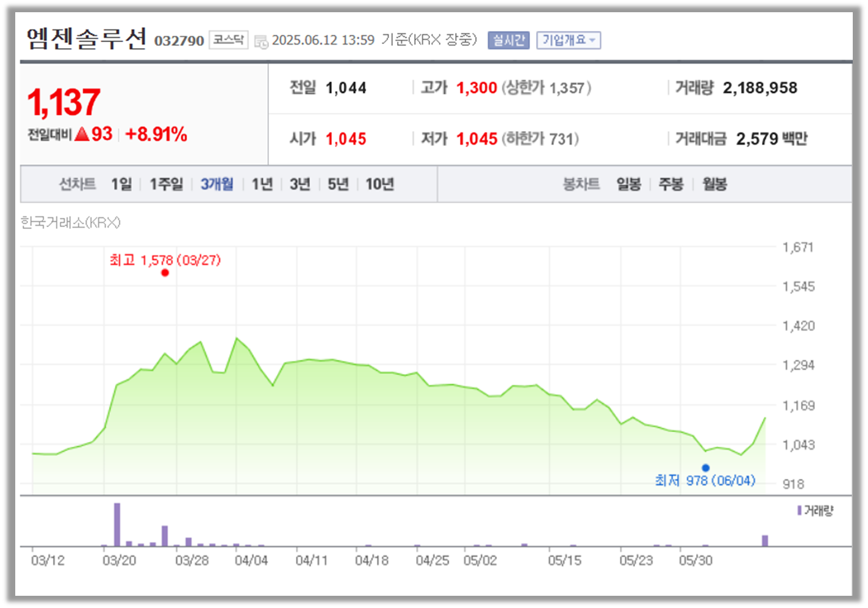868x608 pixels.
Task: Click the 전일 value 1,044
Action: coord(346,88)
